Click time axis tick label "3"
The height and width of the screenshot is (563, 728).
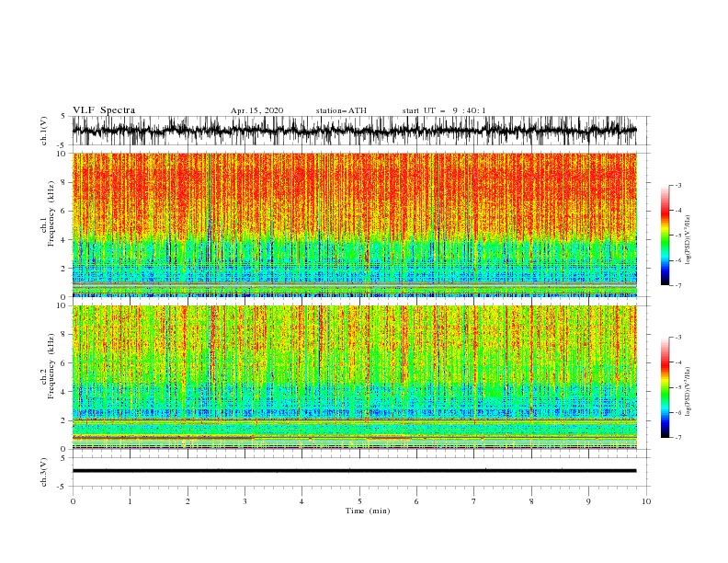coord(245,501)
